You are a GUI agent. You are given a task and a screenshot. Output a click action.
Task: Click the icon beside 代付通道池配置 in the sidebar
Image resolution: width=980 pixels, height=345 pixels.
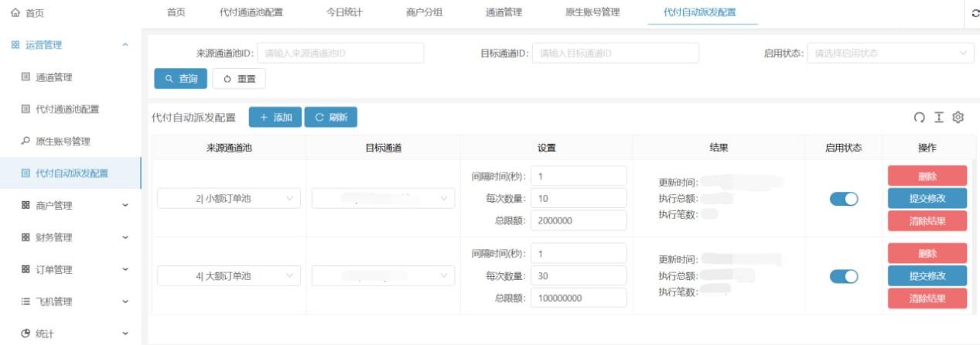point(26,109)
